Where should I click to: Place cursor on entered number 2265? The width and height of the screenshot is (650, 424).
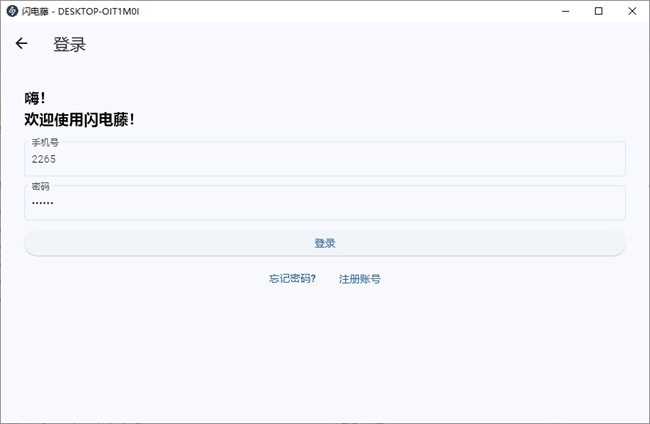click(x=44, y=159)
